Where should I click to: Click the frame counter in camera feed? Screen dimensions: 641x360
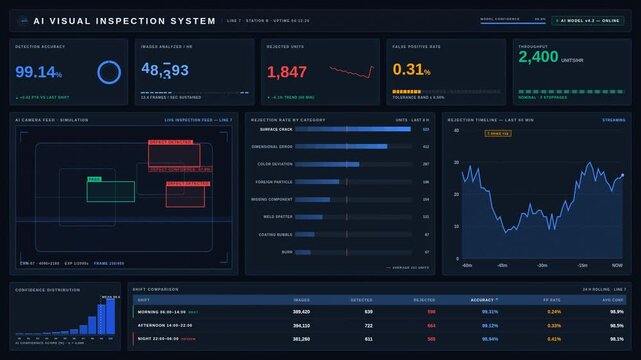(109, 264)
